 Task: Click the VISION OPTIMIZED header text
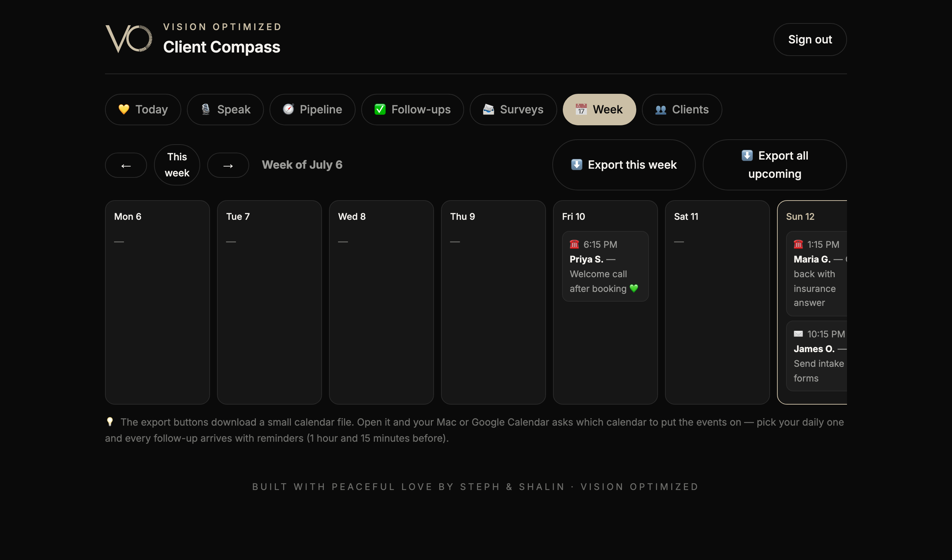pyautogui.click(x=223, y=27)
